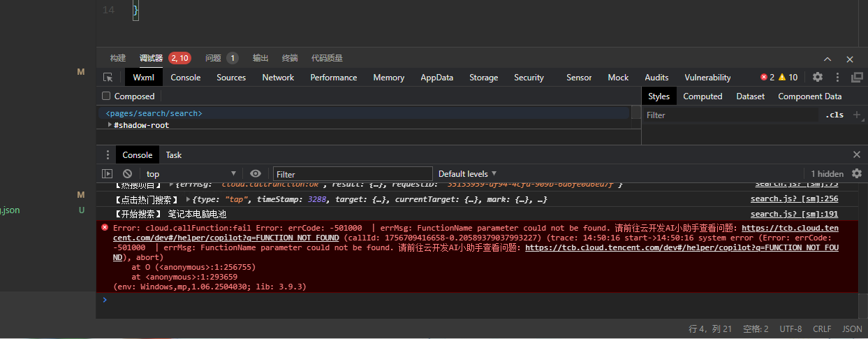868x339 pixels.
Task: Select the <pages/search/search> node
Action: (154, 113)
